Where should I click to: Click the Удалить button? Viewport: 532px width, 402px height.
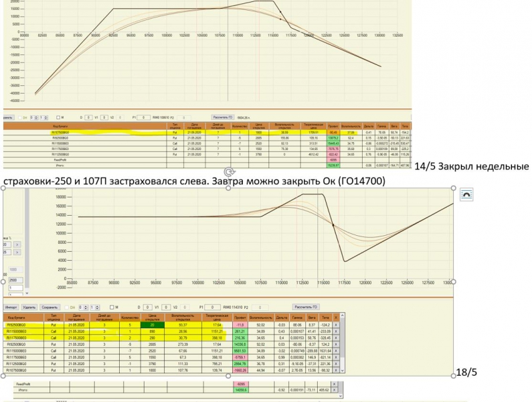pyautogui.click(x=29, y=307)
